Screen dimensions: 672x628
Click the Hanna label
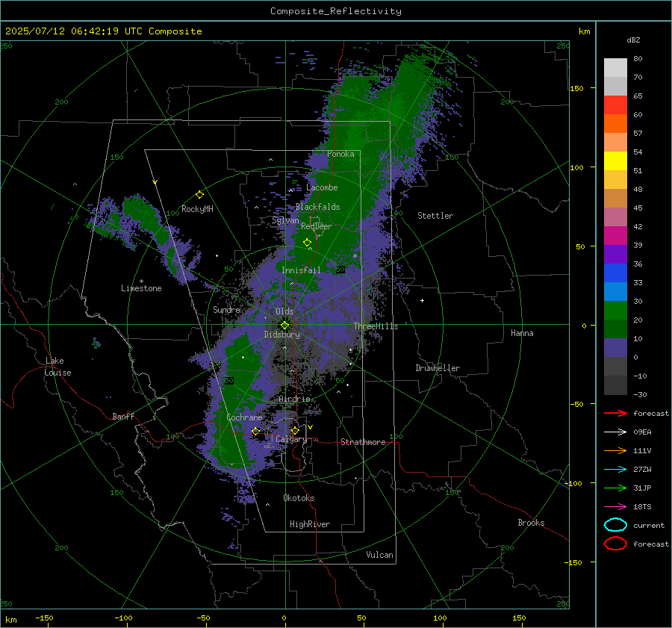[x=522, y=333]
